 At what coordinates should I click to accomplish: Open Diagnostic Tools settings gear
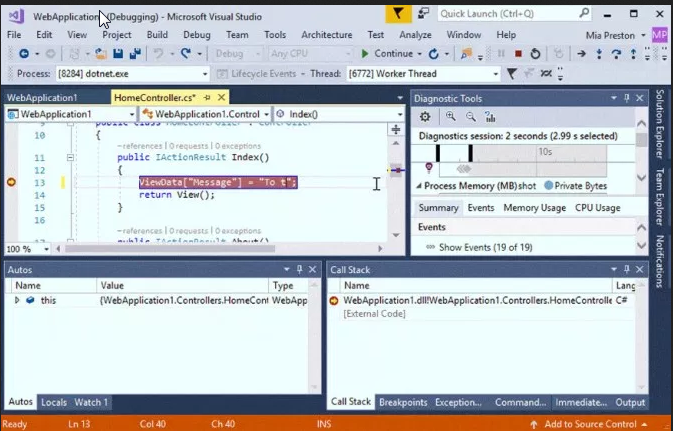tap(425, 117)
